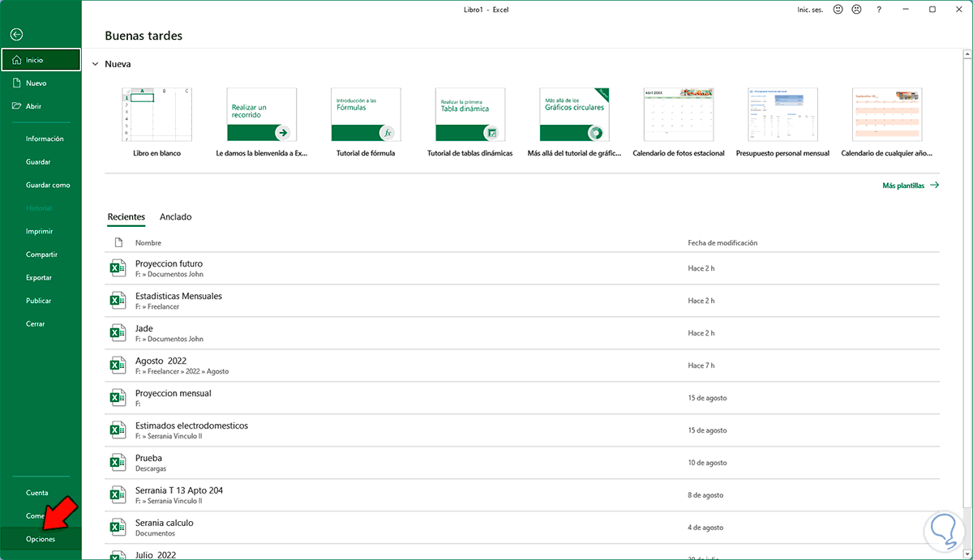Create a Libro en blanco workbook
973x560 pixels.
[156, 122]
